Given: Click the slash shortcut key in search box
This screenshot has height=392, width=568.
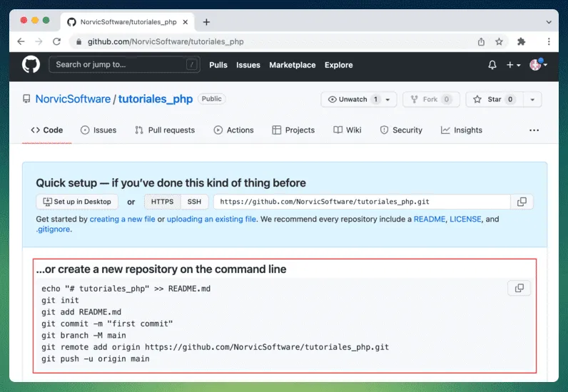Looking at the screenshot, I should click(x=192, y=64).
